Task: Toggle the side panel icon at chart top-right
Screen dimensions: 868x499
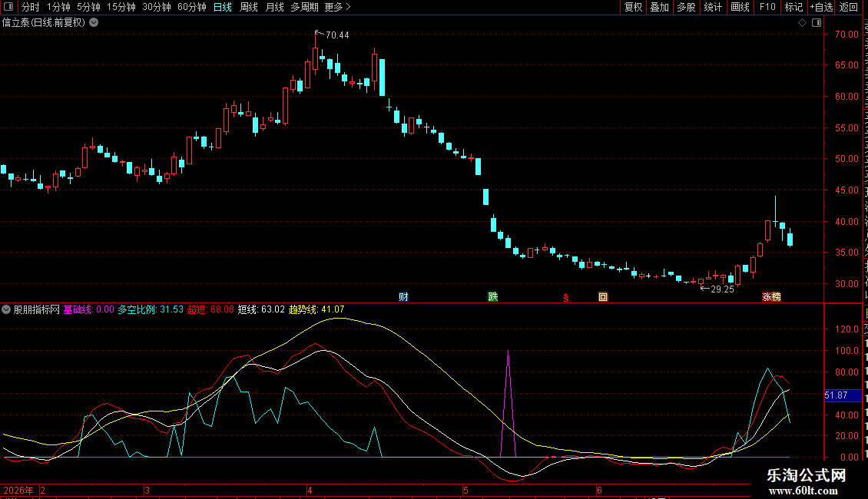Action: [x=817, y=23]
